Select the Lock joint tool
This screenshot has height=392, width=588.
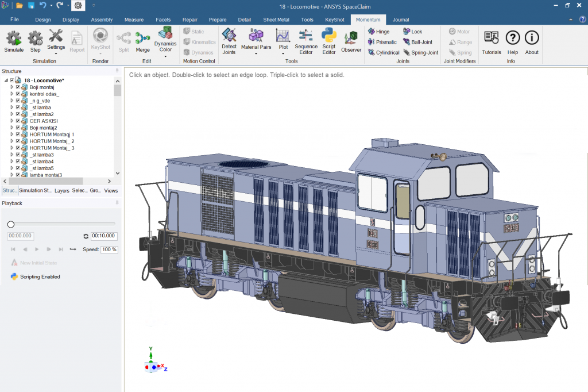(x=412, y=32)
